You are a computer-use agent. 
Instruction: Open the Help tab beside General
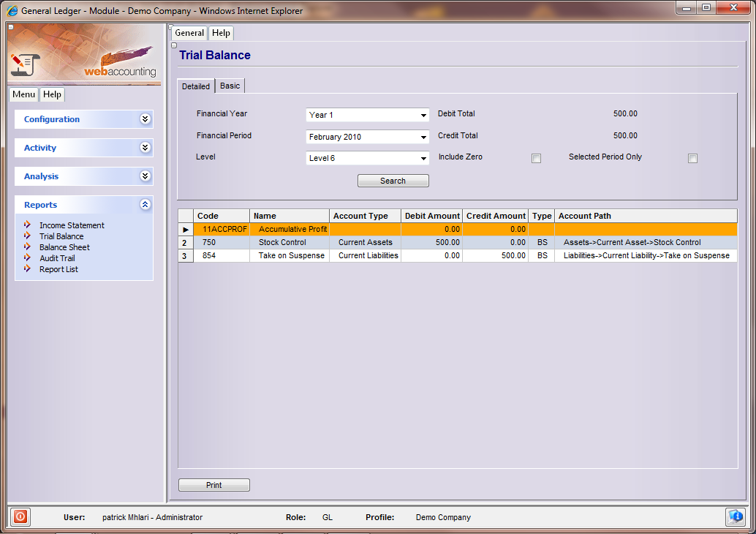(x=221, y=33)
